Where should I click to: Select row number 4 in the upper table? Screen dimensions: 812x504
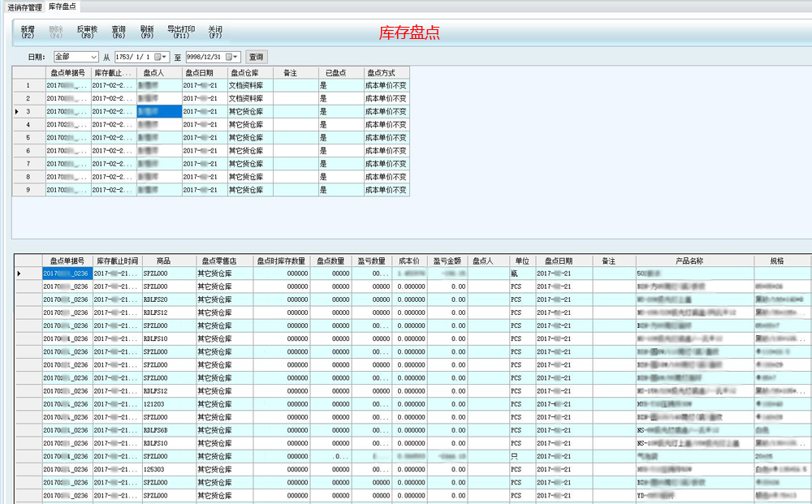click(x=28, y=125)
